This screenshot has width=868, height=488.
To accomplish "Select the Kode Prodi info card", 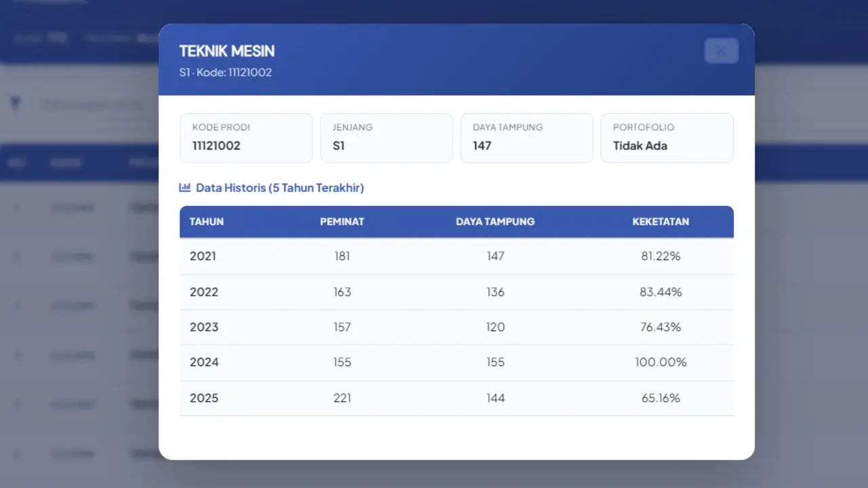I will pos(246,138).
